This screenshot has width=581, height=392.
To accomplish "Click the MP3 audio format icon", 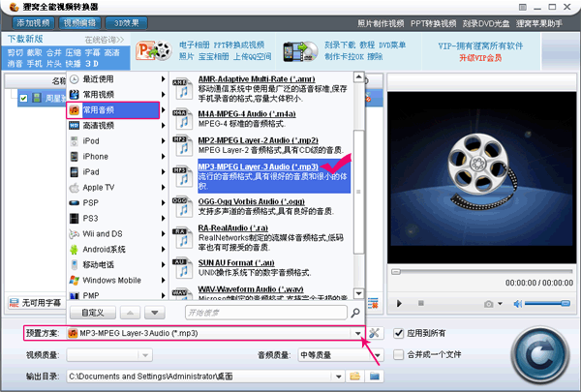I will point(182,175).
